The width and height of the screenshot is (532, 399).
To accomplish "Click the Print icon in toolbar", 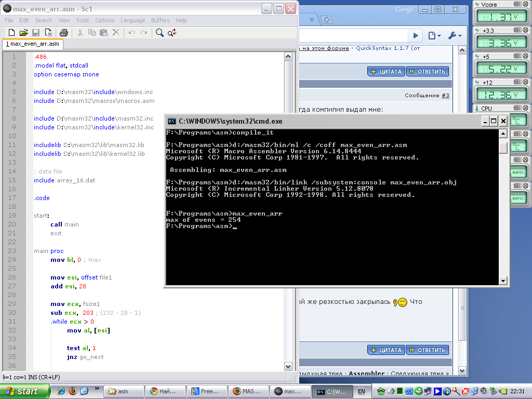I will 63,33.
